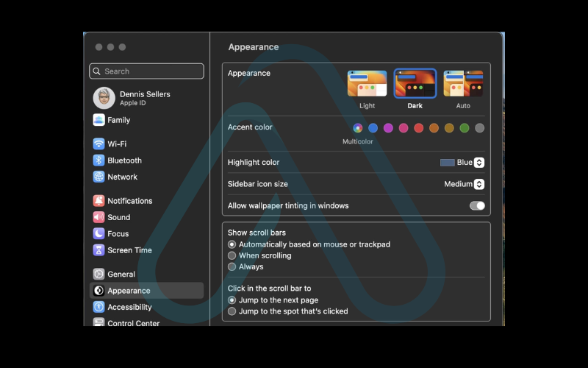588x368 pixels.
Task: Click the magnifying glass in the search field
Action: [x=97, y=71]
